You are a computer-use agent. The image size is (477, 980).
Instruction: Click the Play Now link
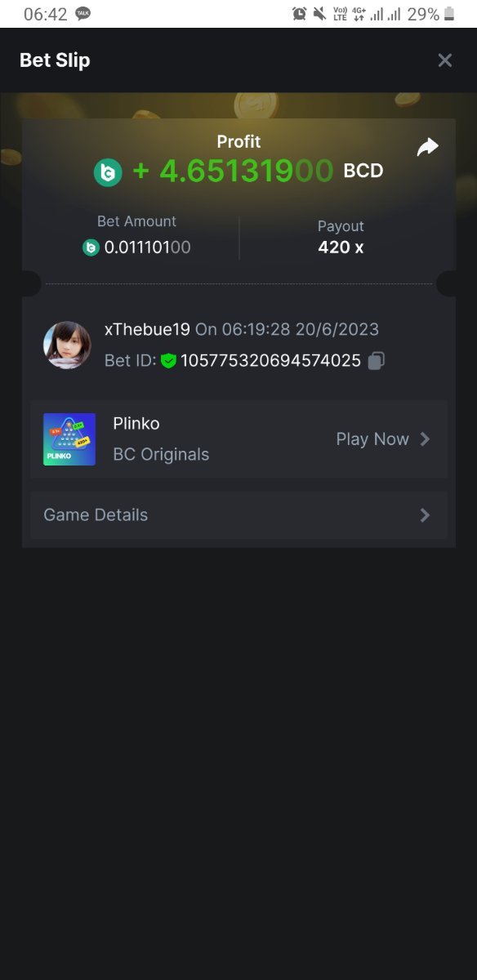[372, 439]
